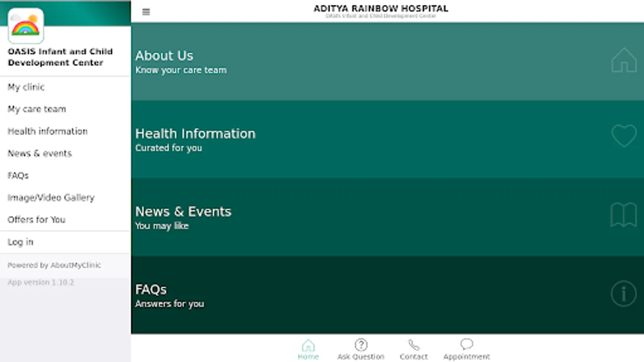This screenshot has width=644, height=362.
Task: Tap the Ask Question help icon
Action: pyautogui.click(x=361, y=345)
